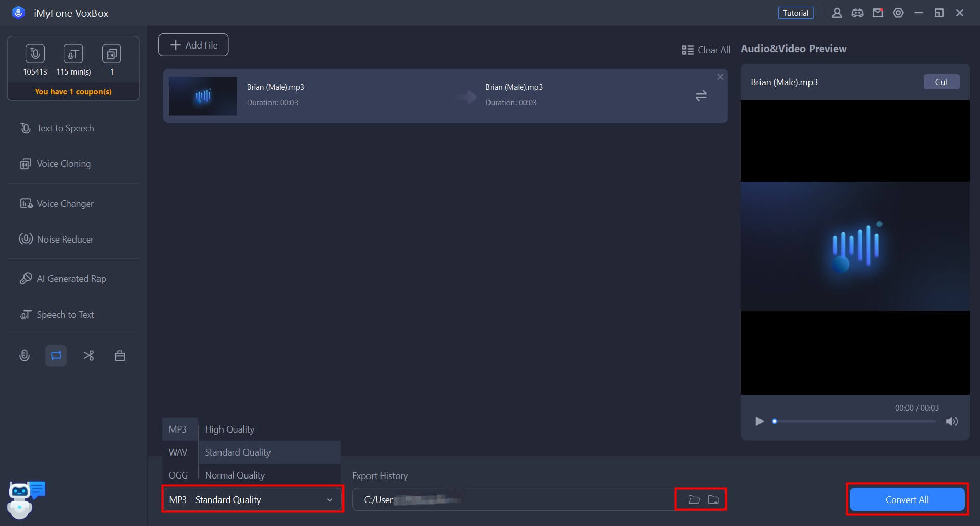Check the 105413 characters remaining icon

35,54
